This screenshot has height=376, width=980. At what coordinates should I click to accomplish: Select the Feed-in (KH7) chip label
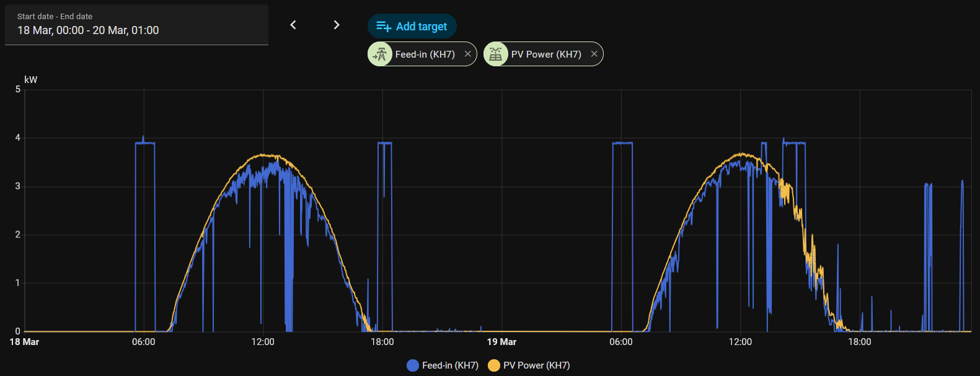pos(425,55)
